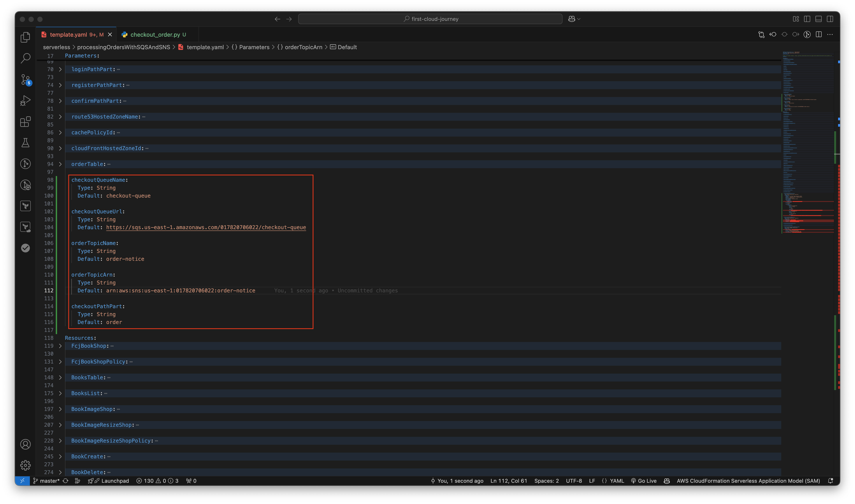Viewport: 855px width, 504px height.
Task: Select the serverless breadcrumb segment
Action: 56,47
